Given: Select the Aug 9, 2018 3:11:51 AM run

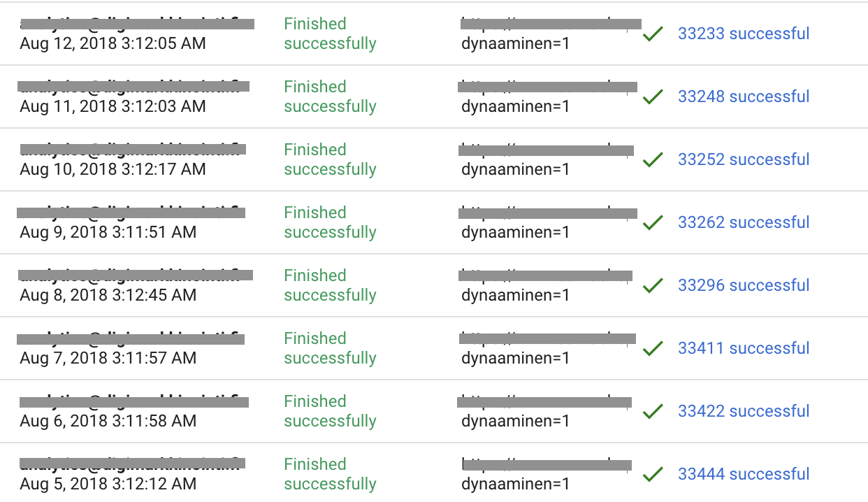Looking at the screenshot, I should 108,232.
